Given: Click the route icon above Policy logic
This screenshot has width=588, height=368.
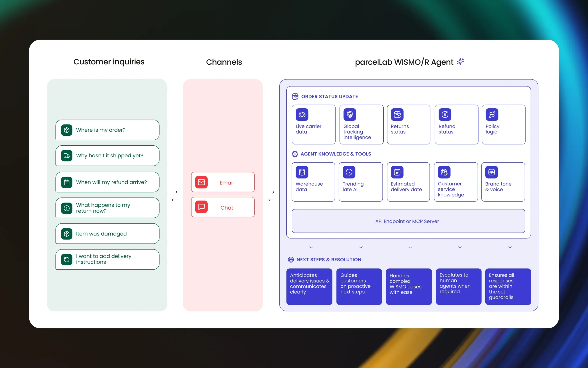Looking at the screenshot, I should [492, 114].
